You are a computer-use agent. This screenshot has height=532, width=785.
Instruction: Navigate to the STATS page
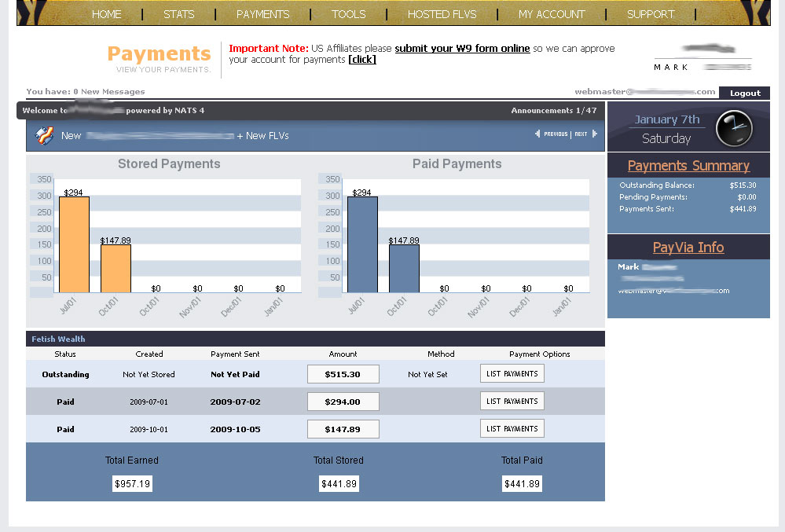coord(178,14)
